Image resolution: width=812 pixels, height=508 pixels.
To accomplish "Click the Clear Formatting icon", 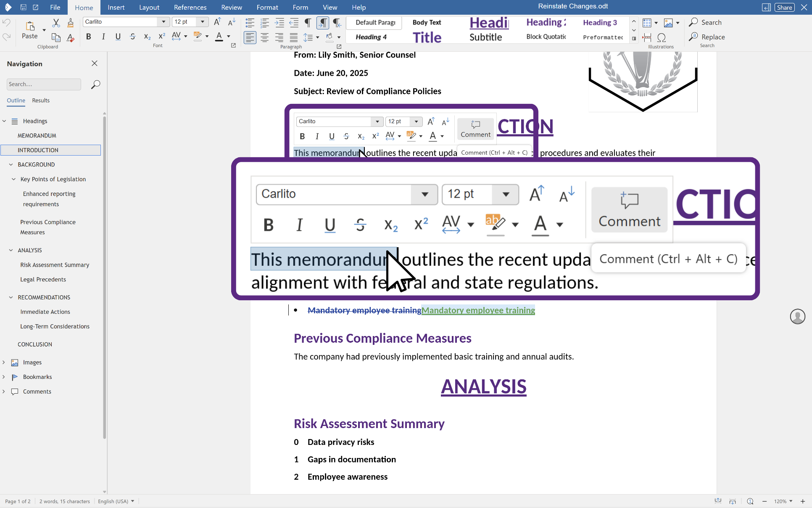I will point(71,38).
